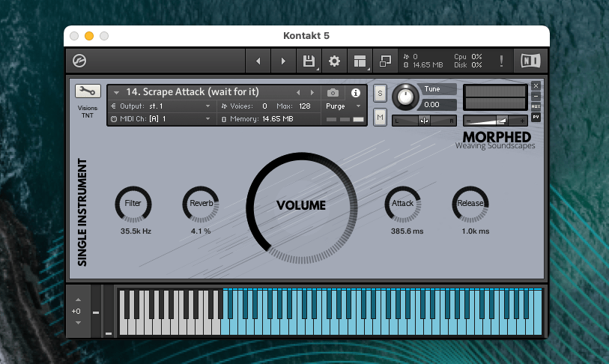Image resolution: width=609 pixels, height=364 pixels.
Task: Click the Cpu 0% meter readout
Action: [x=468, y=57]
